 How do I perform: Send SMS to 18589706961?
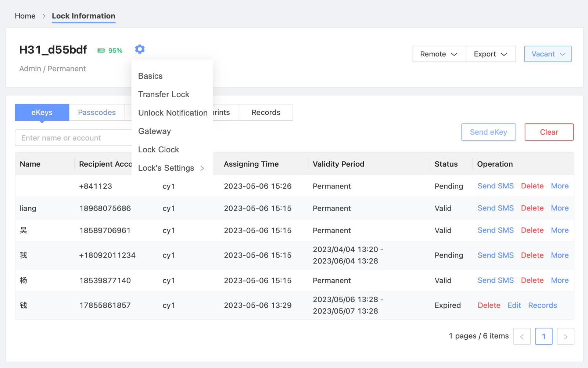[x=495, y=230]
